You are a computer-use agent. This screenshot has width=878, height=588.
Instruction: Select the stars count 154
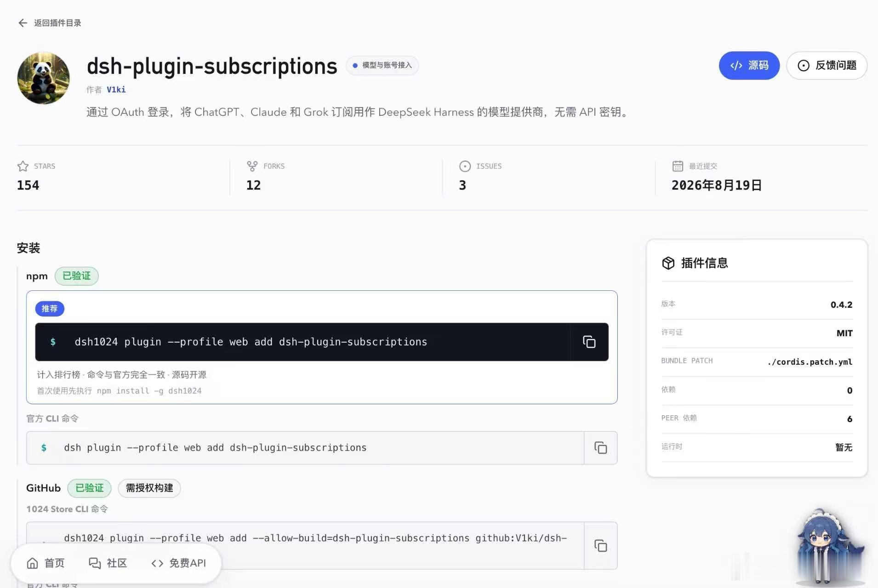28,185
